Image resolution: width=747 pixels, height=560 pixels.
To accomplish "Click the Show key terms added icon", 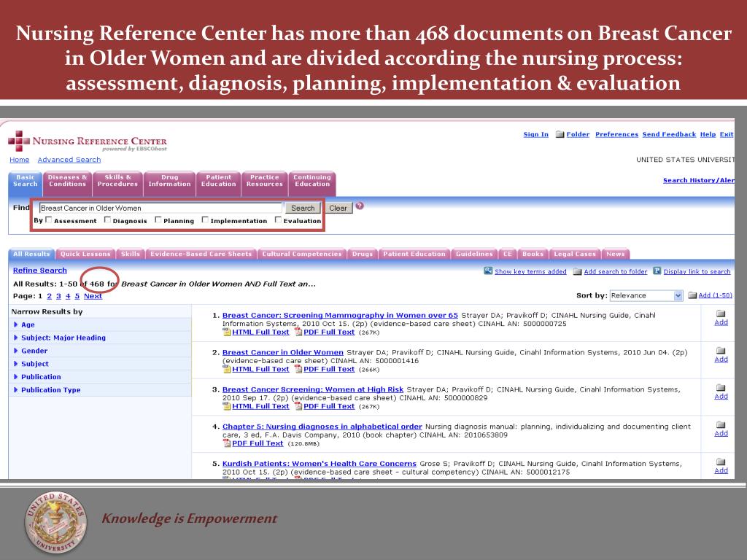I will tap(488, 271).
